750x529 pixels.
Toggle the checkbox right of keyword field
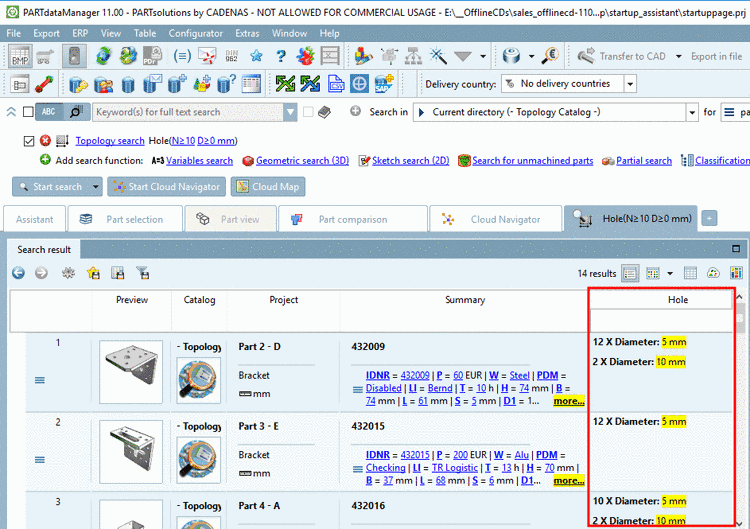pyautogui.click(x=308, y=112)
